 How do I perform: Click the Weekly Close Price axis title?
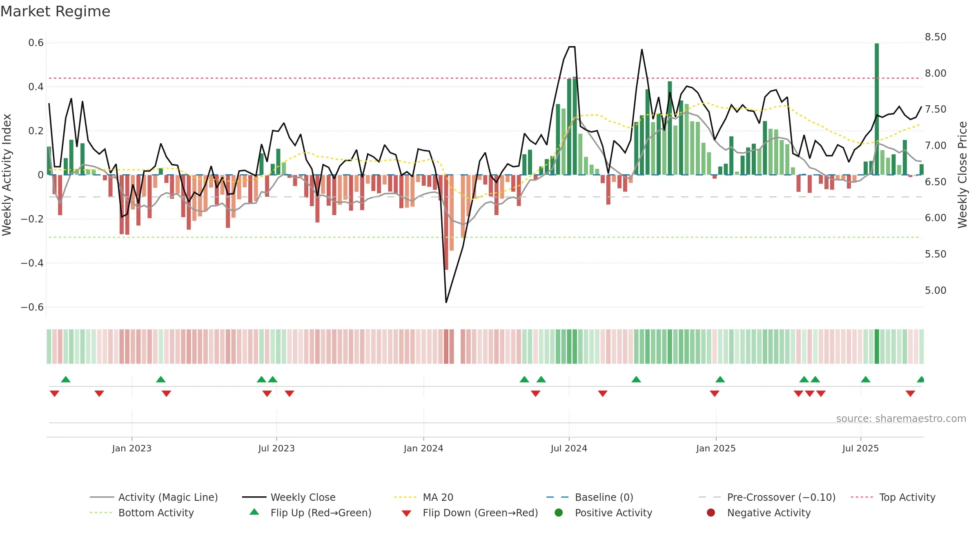click(962, 175)
